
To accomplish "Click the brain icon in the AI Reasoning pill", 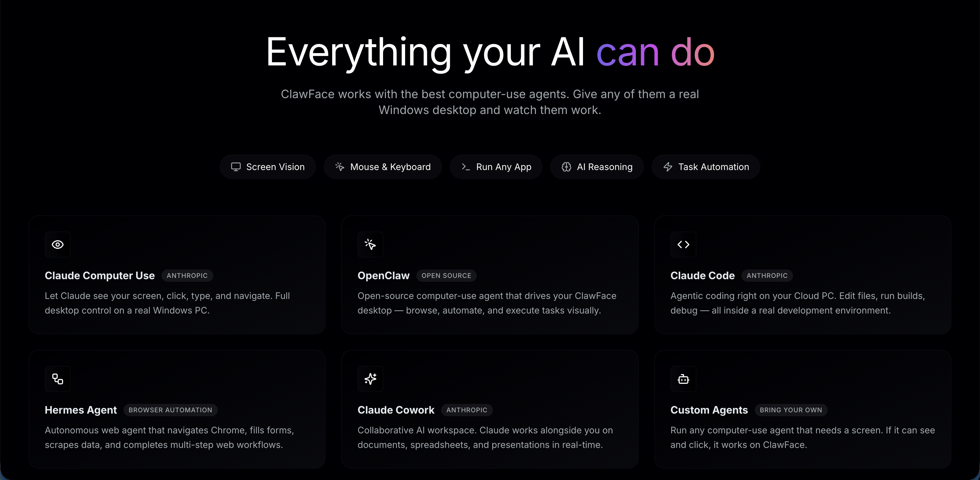I will coord(566,167).
